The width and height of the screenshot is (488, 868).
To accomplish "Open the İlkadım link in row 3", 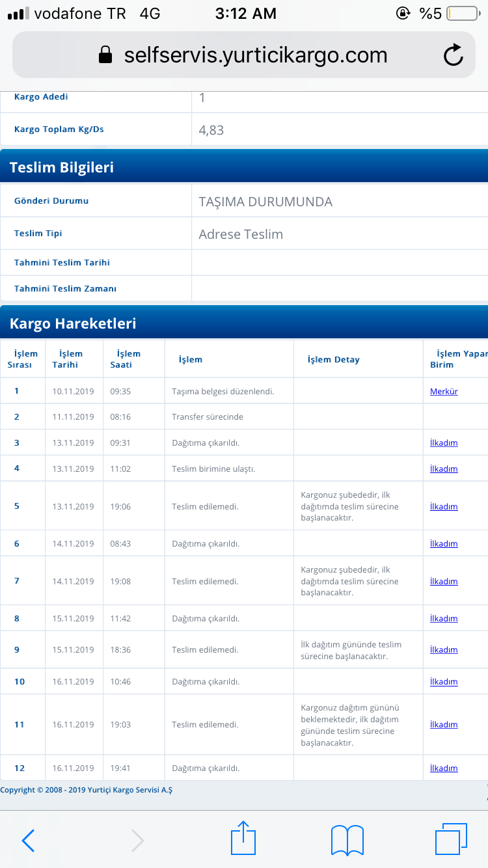I will click(x=444, y=443).
